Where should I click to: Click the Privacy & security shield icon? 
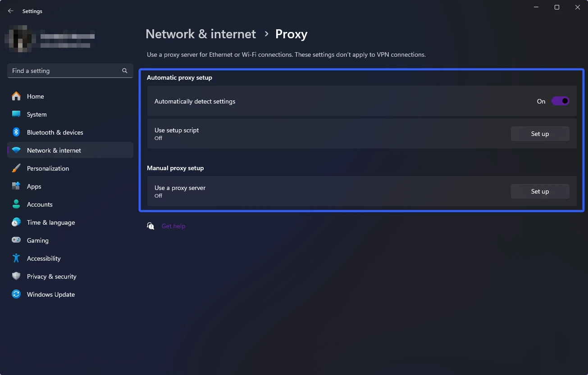tap(16, 276)
